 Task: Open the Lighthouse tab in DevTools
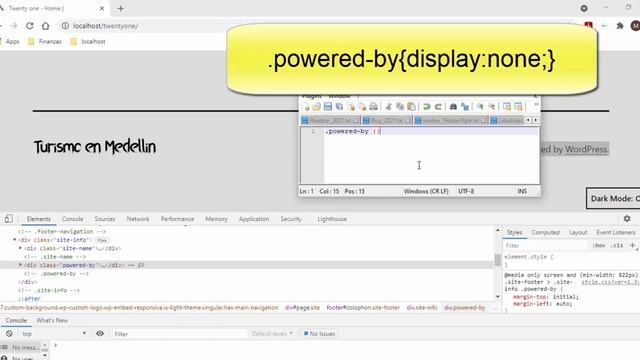click(x=332, y=219)
